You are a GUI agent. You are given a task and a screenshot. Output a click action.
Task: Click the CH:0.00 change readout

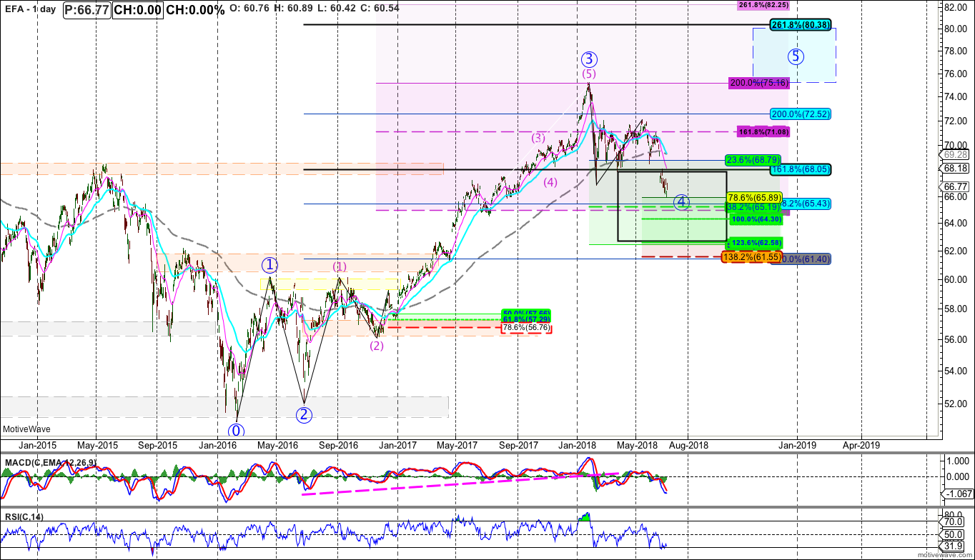(x=139, y=10)
